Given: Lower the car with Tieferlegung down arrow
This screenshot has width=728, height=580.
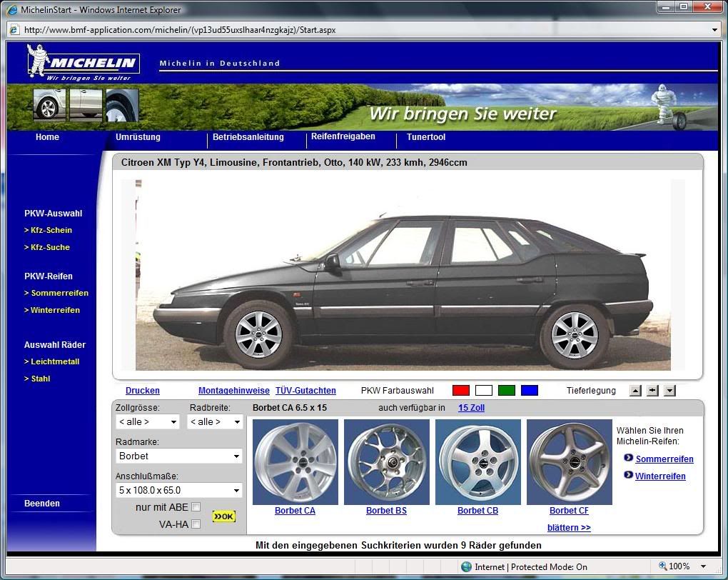Looking at the screenshot, I should (669, 391).
